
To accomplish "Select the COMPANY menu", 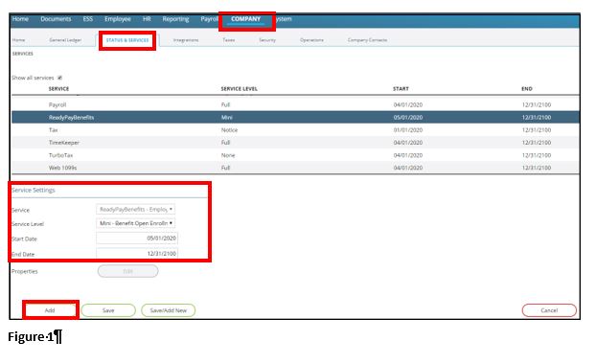I will [245, 19].
